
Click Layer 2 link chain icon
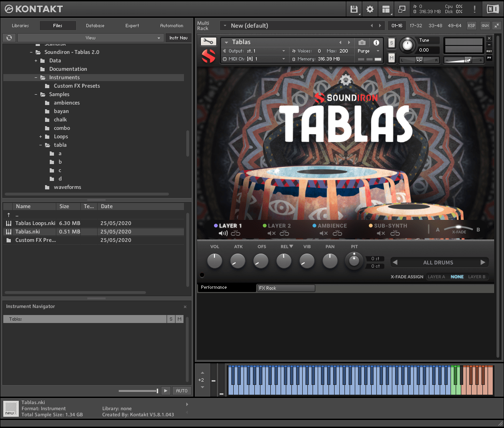[x=284, y=233]
